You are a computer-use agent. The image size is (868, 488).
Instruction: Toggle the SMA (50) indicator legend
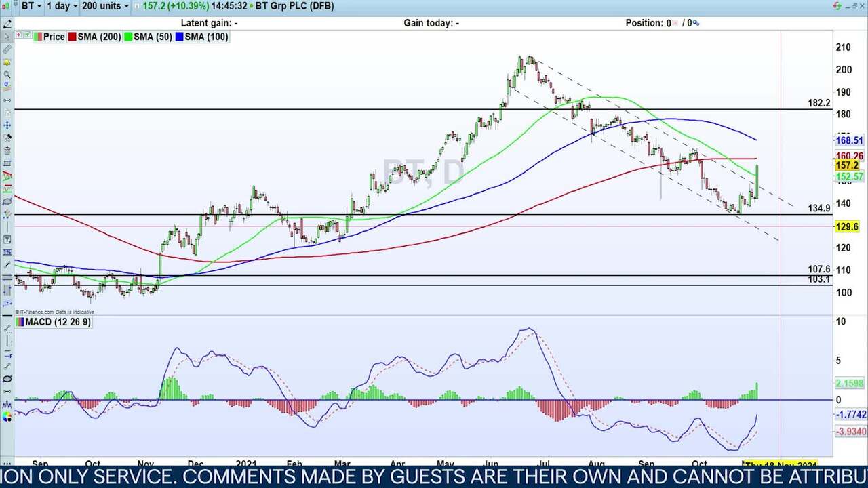148,37
